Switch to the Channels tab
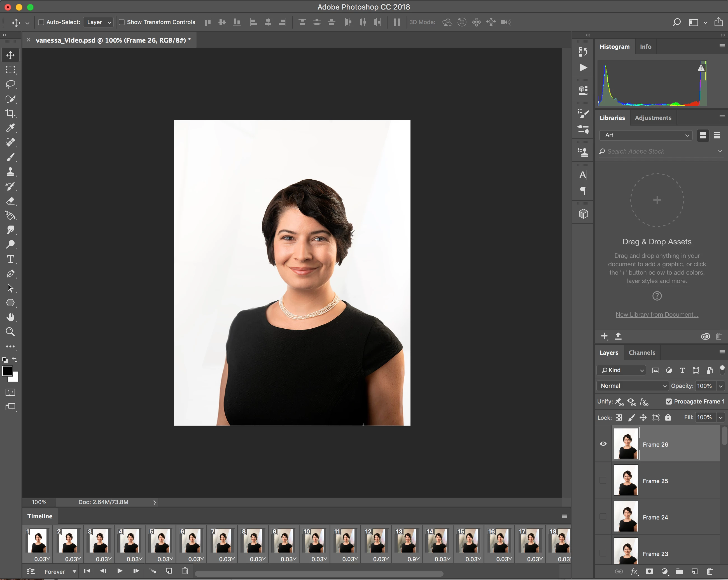Image resolution: width=728 pixels, height=580 pixels. tap(641, 352)
